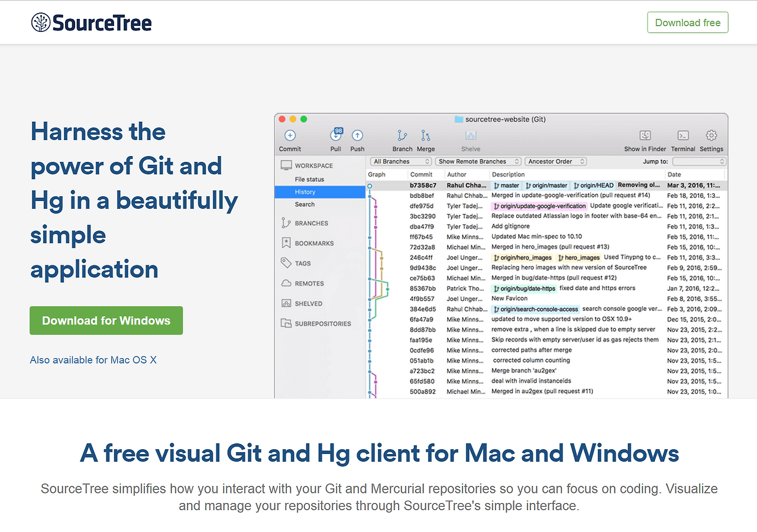
Task: Click description 'corrected paths after merge'
Action: point(532,350)
